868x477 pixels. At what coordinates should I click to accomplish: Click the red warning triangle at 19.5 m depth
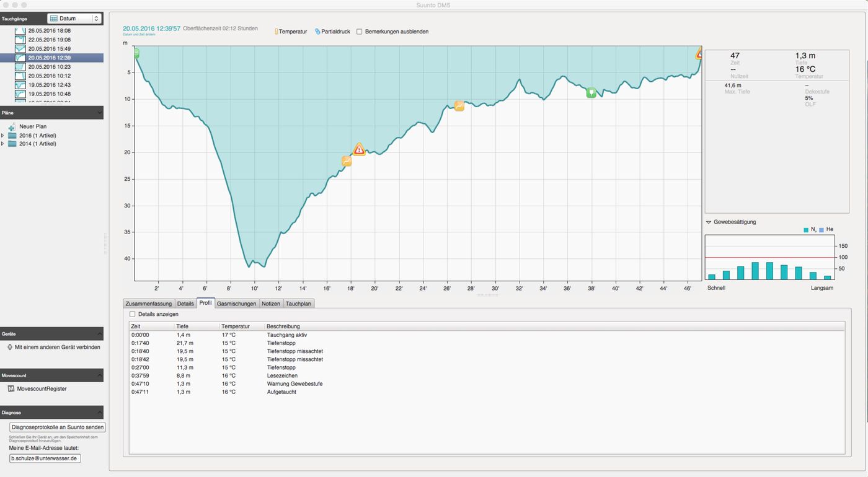(358, 149)
